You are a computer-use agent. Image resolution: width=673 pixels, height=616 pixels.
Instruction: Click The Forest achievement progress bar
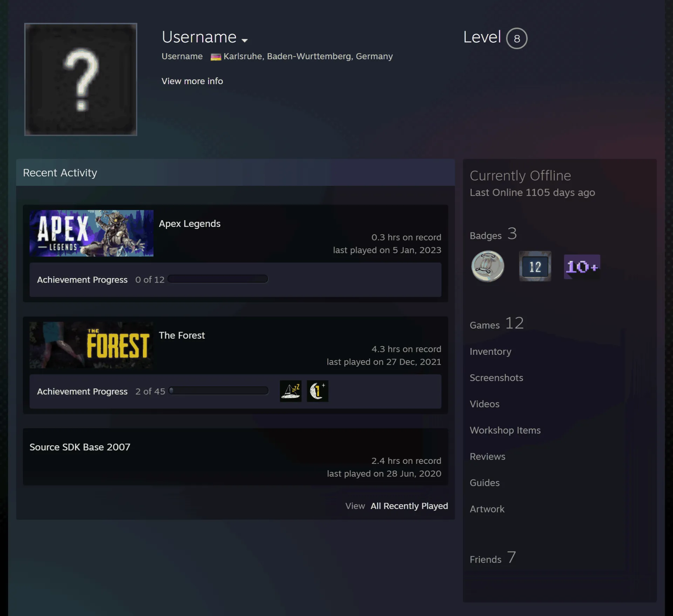point(218,391)
